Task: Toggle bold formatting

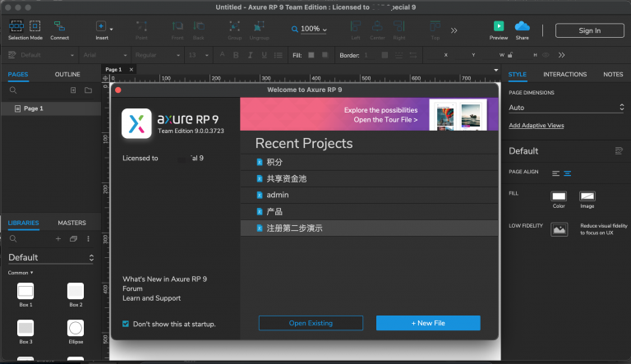Action: [236, 55]
